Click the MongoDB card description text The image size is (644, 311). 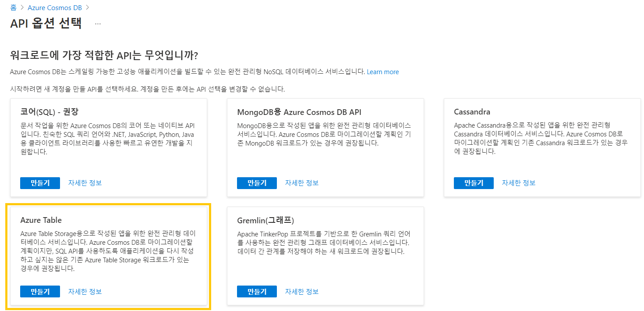click(324, 134)
